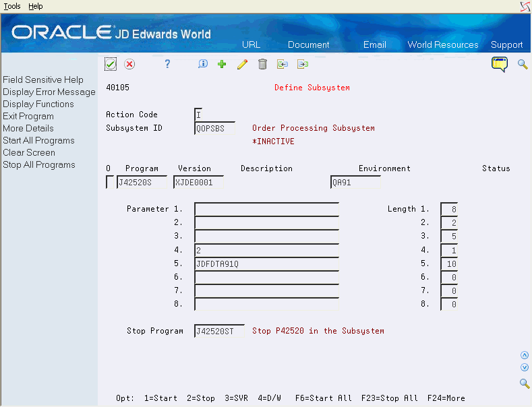Click the page up arrow icon
532x407 pixels.
(525, 355)
